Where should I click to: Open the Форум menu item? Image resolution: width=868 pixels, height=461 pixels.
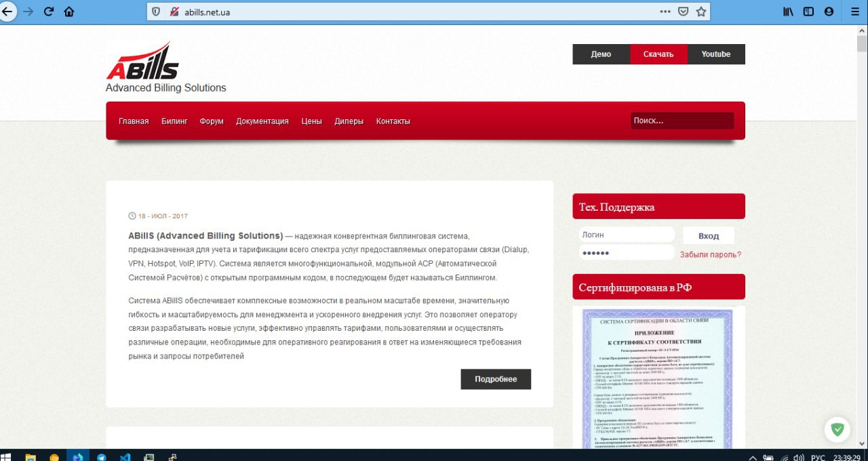pyautogui.click(x=212, y=121)
